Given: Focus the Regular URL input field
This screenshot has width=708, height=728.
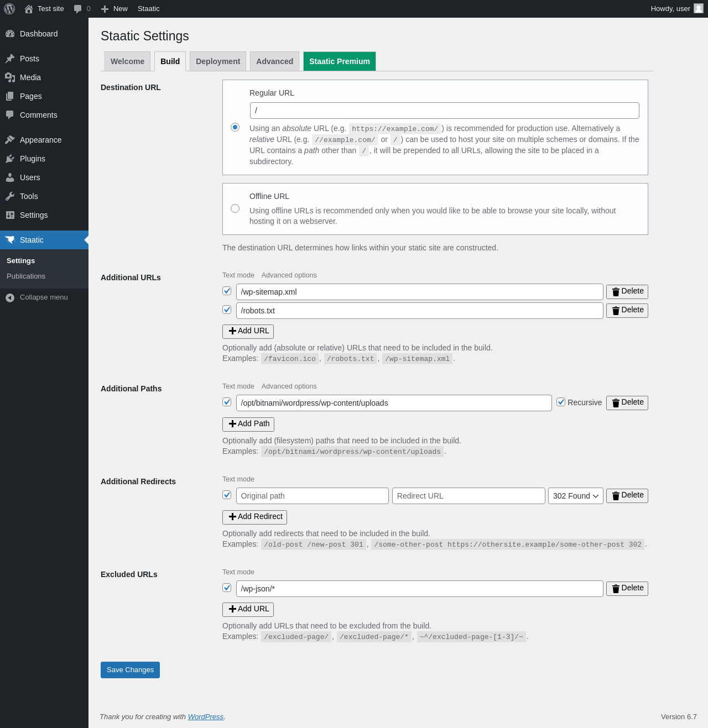Looking at the screenshot, I should pyautogui.click(x=445, y=111).
